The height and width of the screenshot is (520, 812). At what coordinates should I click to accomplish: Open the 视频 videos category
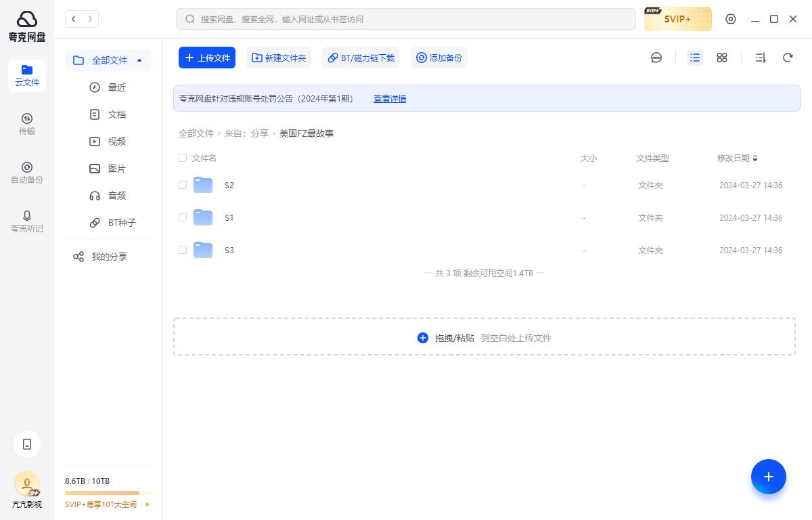point(116,141)
